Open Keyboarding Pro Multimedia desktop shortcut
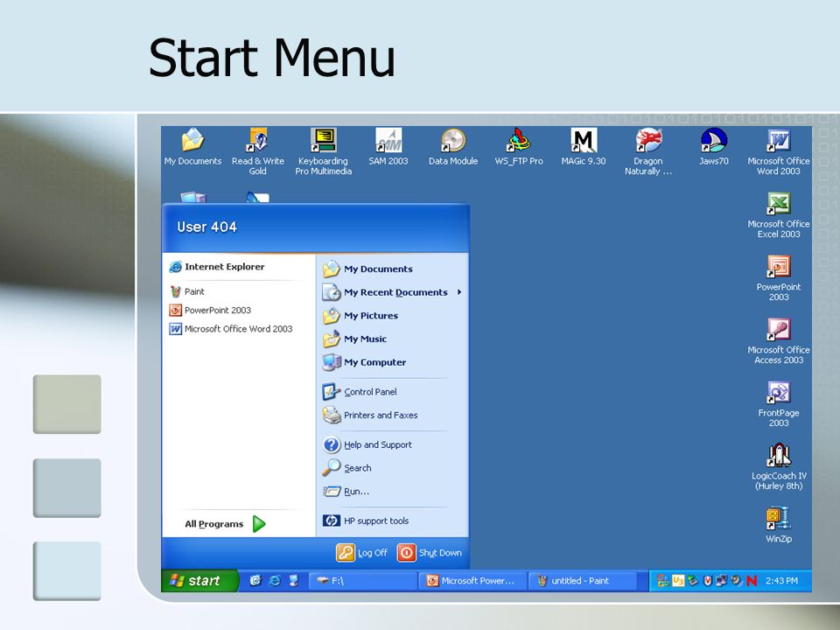Screen dimensions: 840x630 point(324,151)
